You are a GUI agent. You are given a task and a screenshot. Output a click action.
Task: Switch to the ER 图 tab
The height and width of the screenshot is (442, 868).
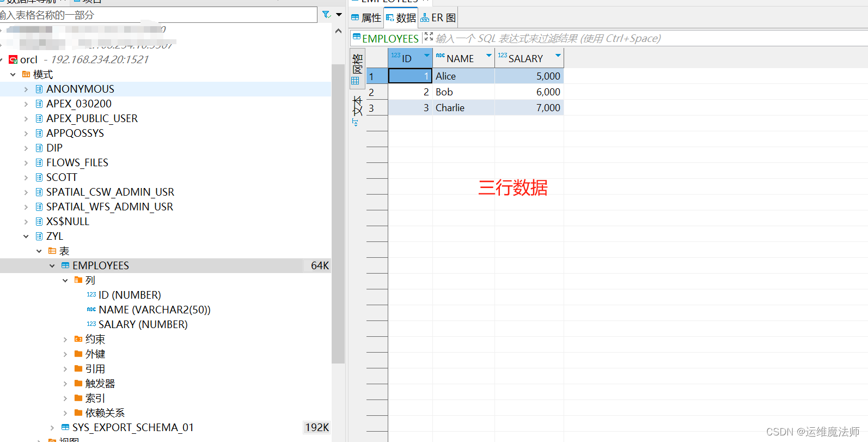coord(438,17)
